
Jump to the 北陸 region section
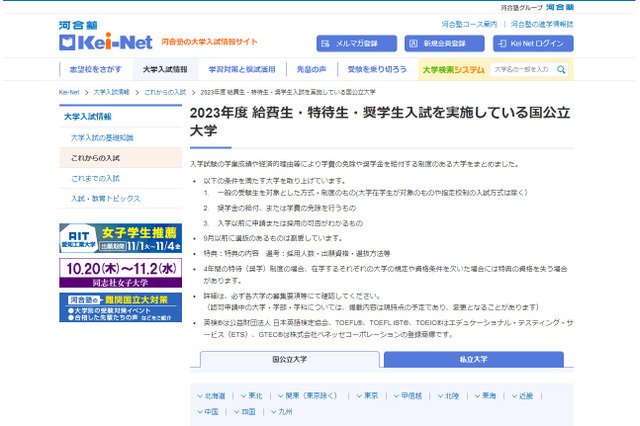click(449, 396)
